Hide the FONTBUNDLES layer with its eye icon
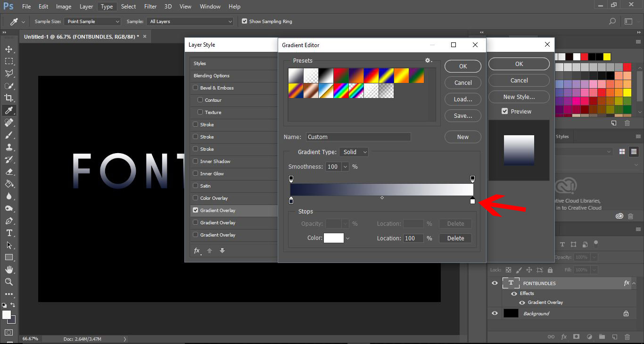 pyautogui.click(x=495, y=283)
